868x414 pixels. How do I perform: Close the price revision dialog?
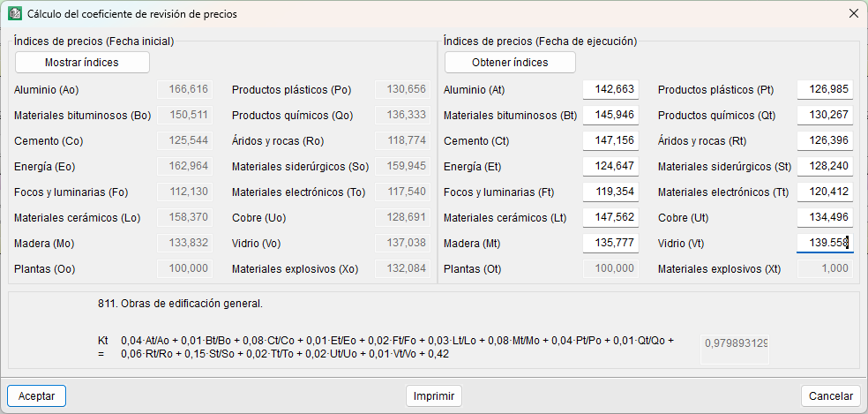tap(853, 14)
